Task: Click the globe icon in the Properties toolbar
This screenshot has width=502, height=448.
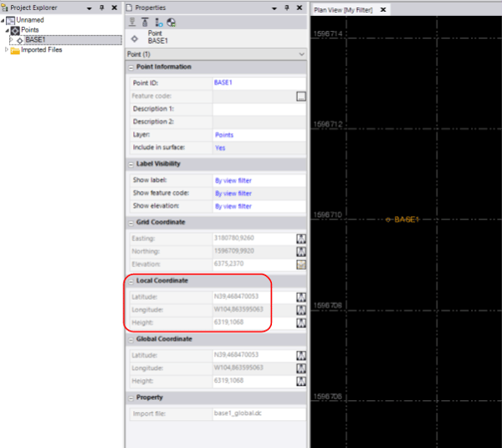Action: click(x=172, y=23)
